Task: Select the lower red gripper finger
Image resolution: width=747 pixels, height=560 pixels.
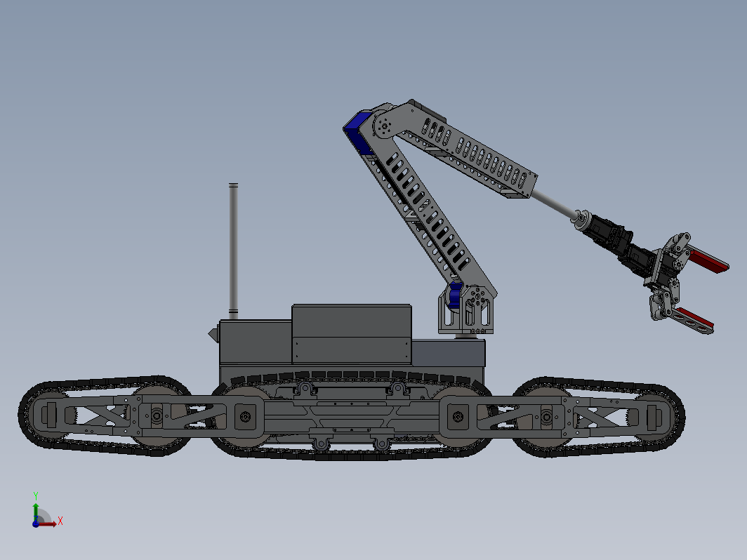Action: 694,320
